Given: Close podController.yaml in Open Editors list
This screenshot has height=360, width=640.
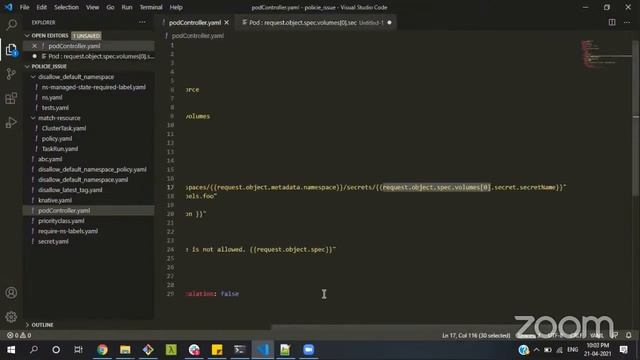Looking at the screenshot, I should pos(34,46).
